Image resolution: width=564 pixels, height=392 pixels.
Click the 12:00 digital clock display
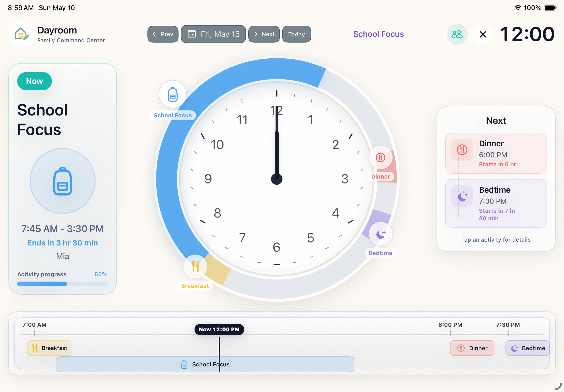point(527,34)
